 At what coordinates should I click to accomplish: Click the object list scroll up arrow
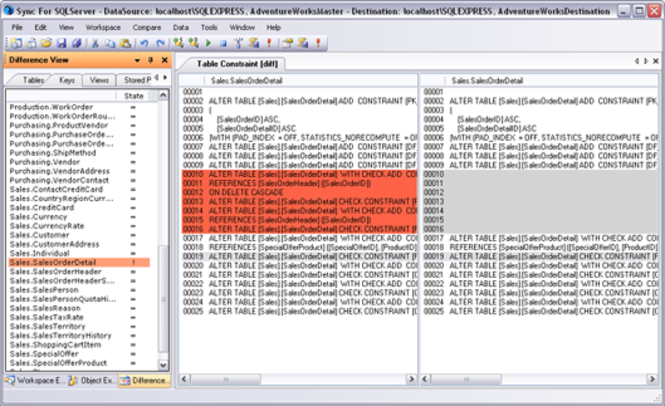(163, 95)
